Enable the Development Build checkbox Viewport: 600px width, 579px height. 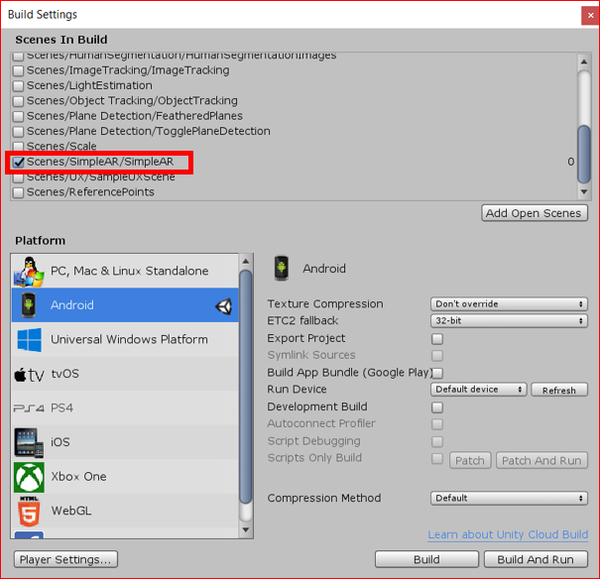437,407
